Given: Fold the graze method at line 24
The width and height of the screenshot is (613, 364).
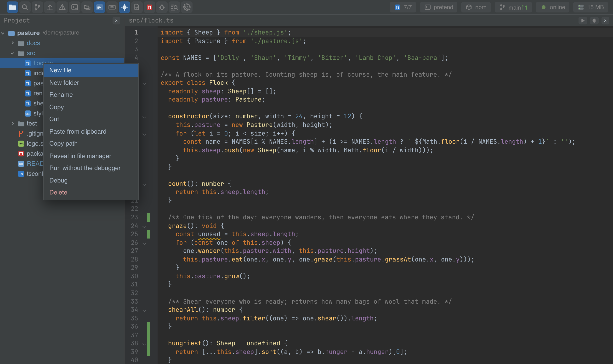Looking at the screenshot, I should pos(144,226).
